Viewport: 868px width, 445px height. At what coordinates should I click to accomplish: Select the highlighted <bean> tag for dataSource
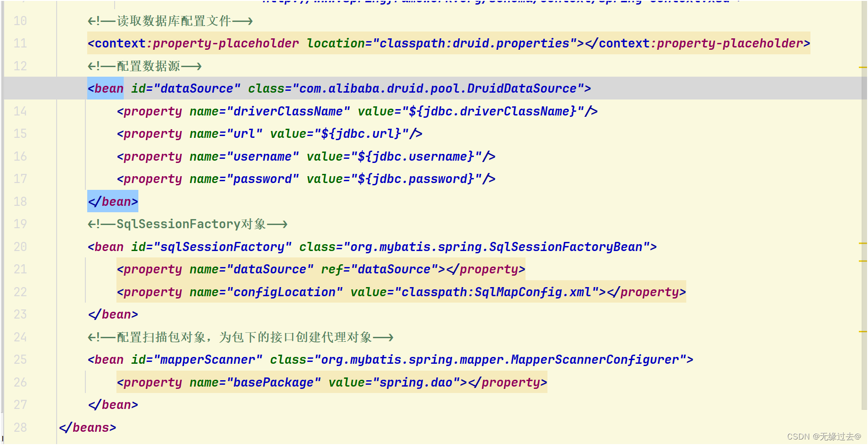pos(105,89)
